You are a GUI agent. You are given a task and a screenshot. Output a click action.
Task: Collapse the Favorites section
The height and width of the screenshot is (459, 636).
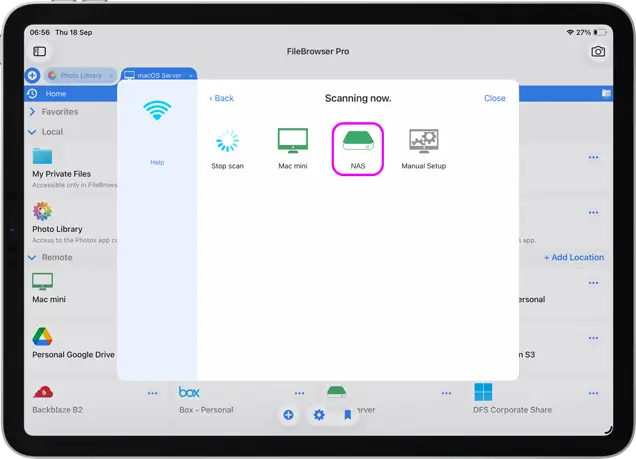coord(32,112)
